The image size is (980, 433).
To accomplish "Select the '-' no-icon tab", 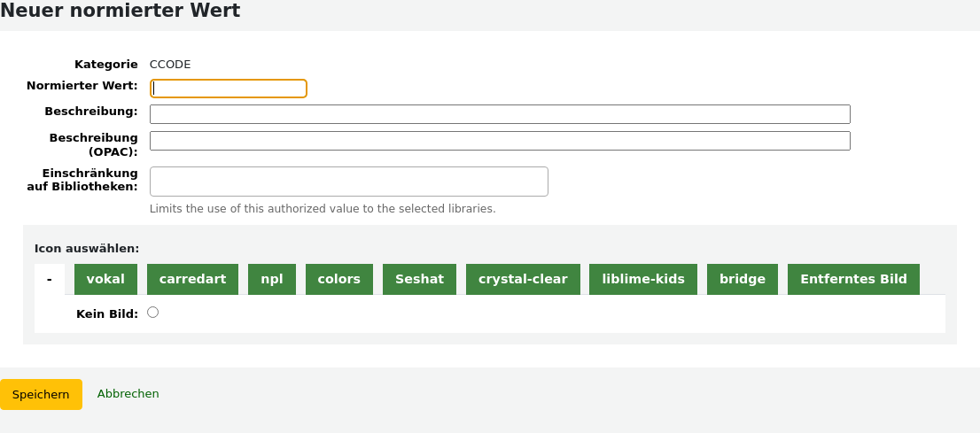I will [x=50, y=279].
